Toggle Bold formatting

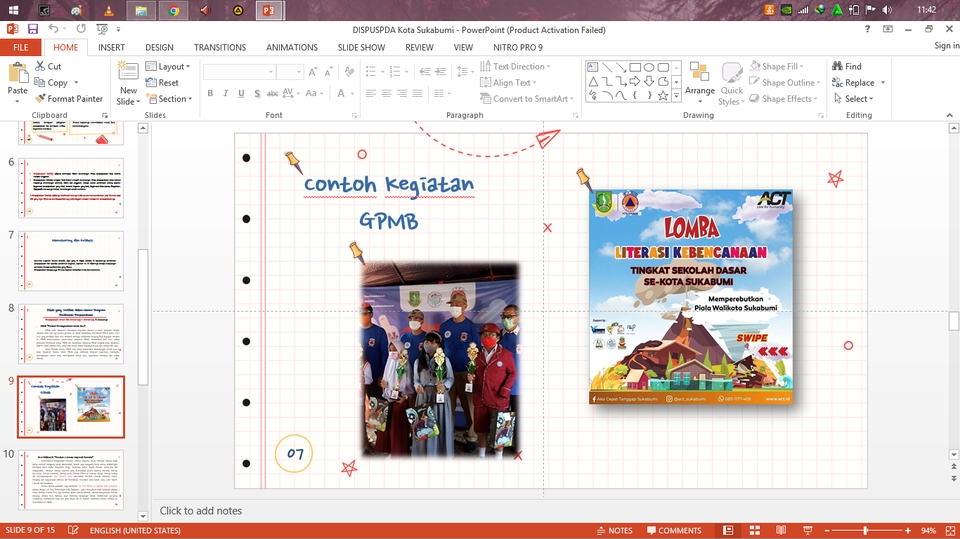[x=210, y=93]
